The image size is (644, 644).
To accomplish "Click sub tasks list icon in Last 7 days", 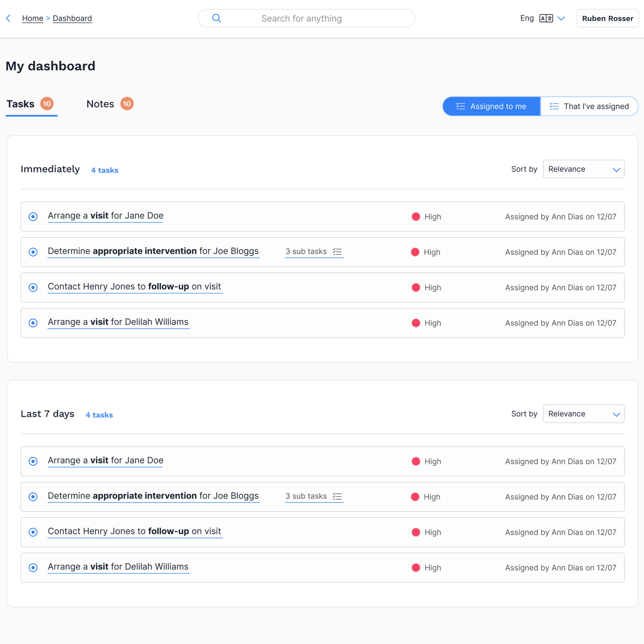I will (x=337, y=496).
